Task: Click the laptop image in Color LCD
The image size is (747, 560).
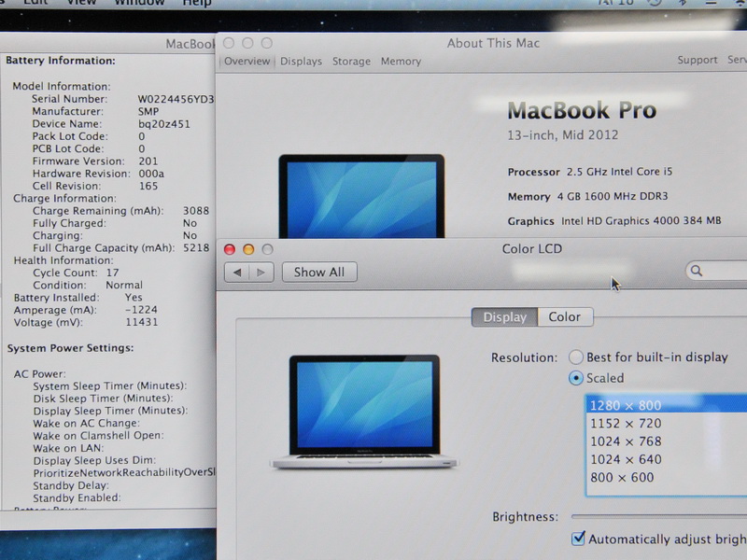Action: [364, 413]
